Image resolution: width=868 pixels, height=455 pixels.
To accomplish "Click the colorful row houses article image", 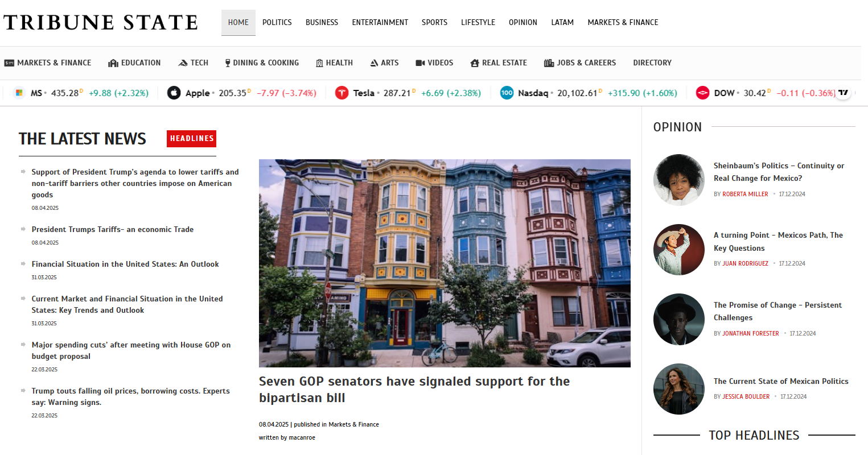I will coord(445,263).
